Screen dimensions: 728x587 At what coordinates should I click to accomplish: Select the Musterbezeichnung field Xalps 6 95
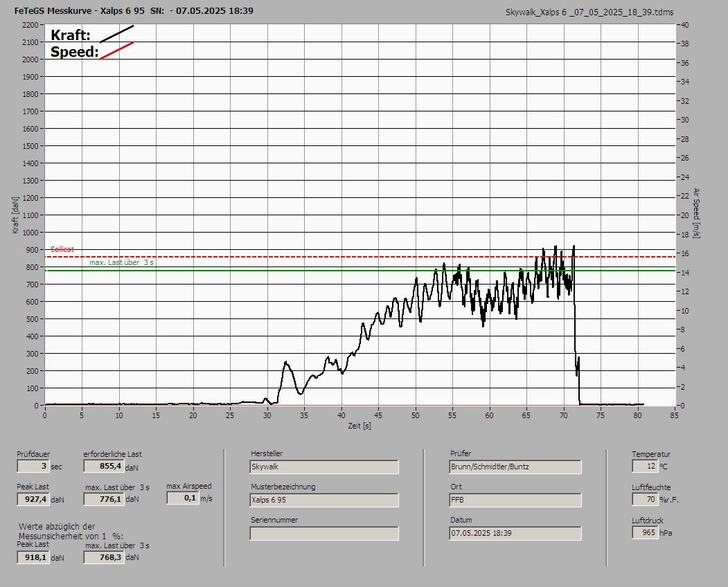click(324, 500)
